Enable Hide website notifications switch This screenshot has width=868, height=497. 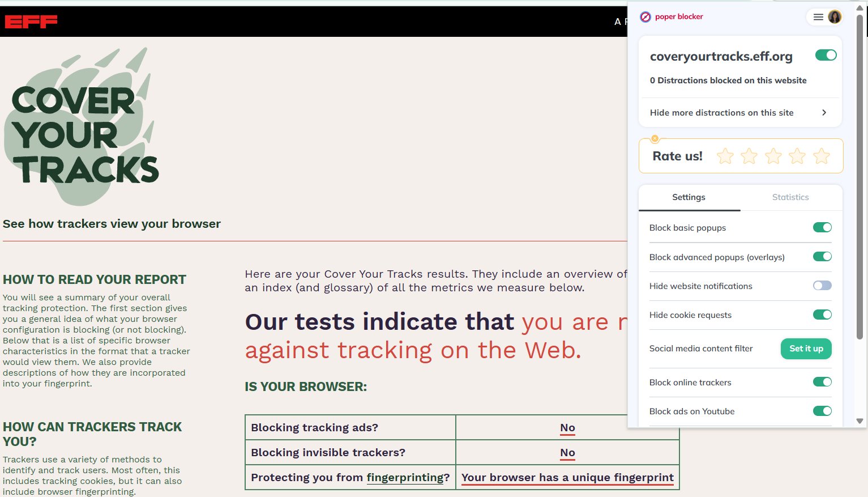(x=823, y=286)
